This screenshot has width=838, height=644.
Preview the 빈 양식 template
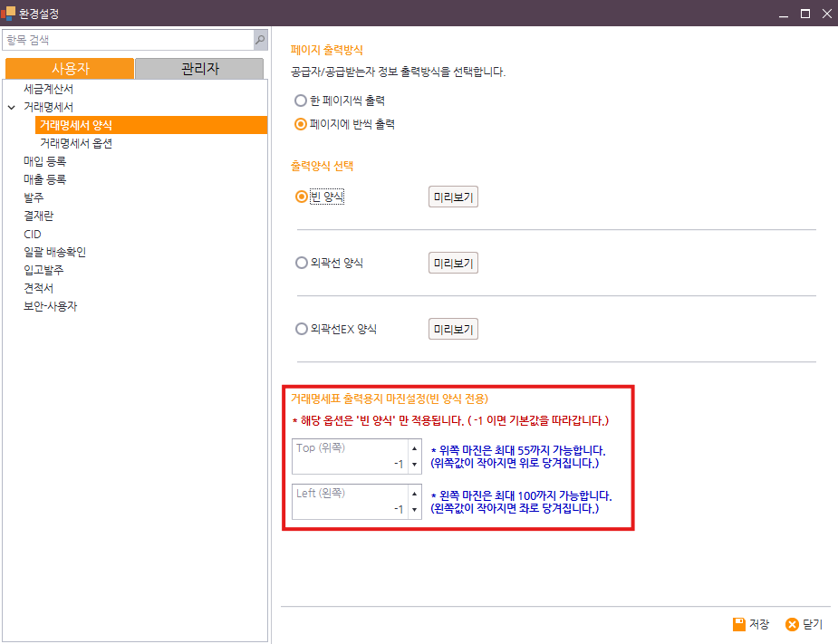(453, 197)
